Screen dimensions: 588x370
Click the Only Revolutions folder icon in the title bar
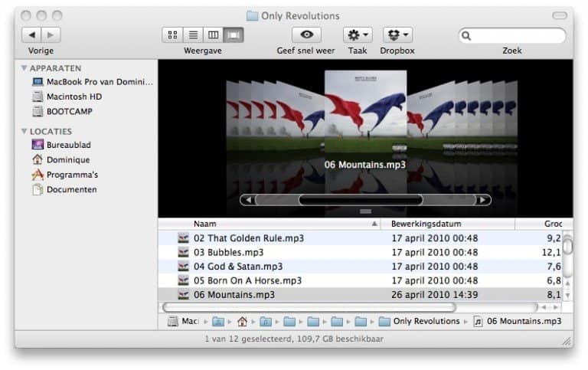tap(252, 16)
